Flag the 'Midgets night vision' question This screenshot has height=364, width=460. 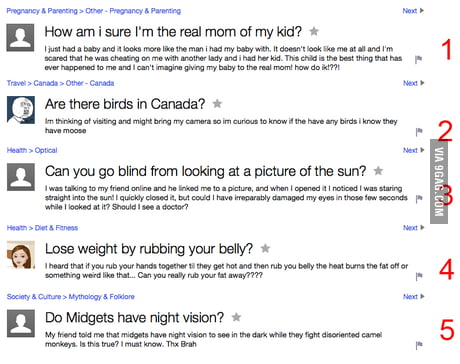pyautogui.click(x=419, y=345)
